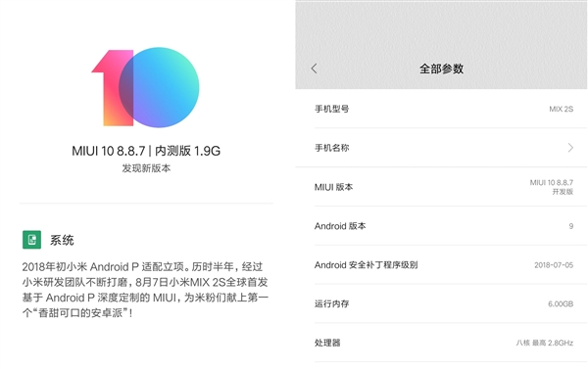Screen dimensions: 588x369
Task: Click the changelog paragraph about Android P
Action: pos(145,290)
